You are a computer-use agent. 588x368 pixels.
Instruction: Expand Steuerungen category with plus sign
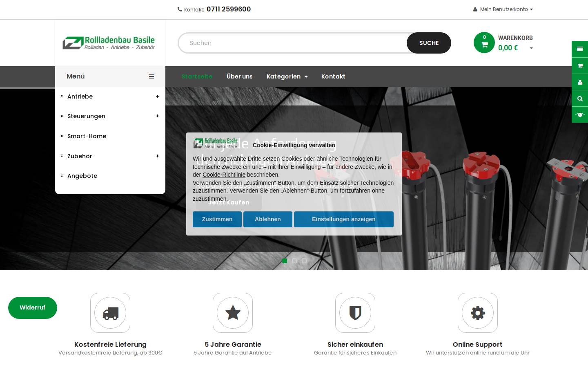coord(157,116)
